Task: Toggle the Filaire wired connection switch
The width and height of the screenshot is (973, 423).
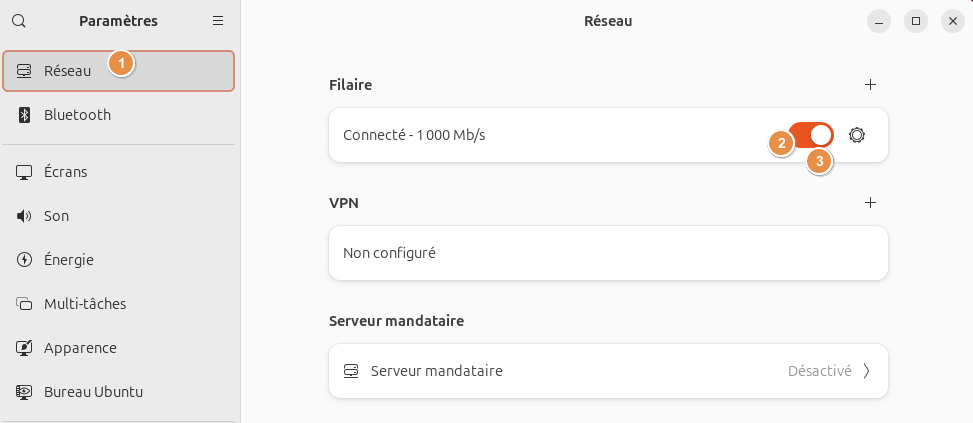Action: tap(811, 135)
